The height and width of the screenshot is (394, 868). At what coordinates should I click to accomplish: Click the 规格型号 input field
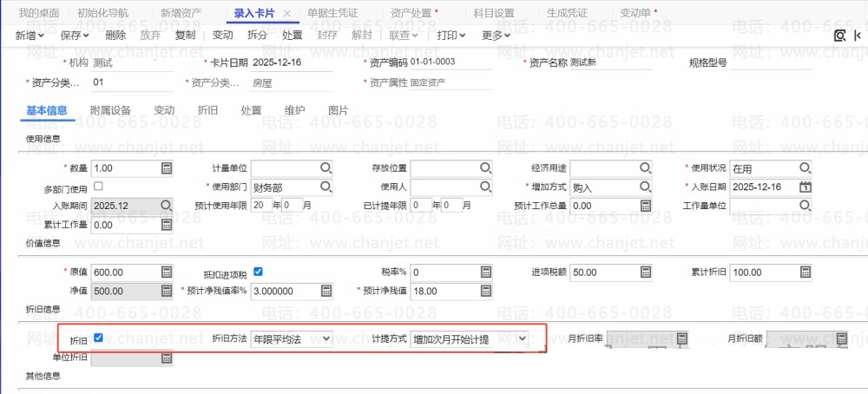771,63
